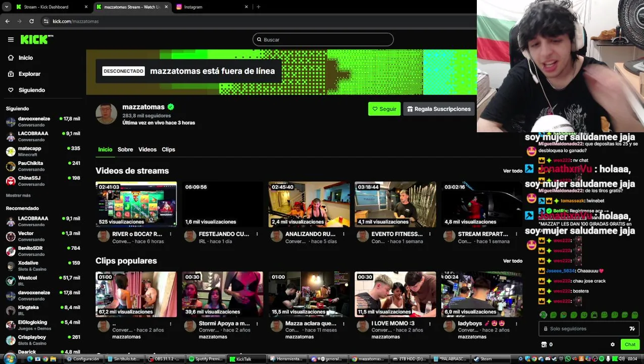644x364 pixels.
Task: Click the green Chat send button
Action: tap(630, 344)
